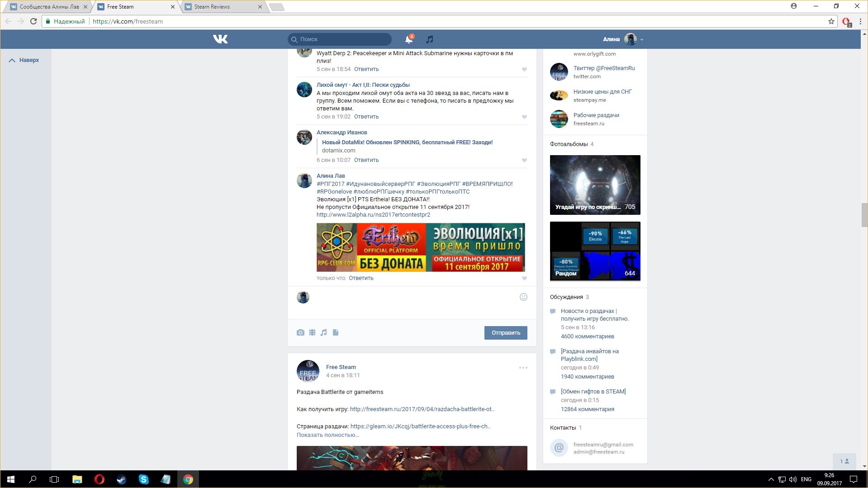Click the ENG language indicator in tray
This screenshot has height=488, width=868.
806,479
